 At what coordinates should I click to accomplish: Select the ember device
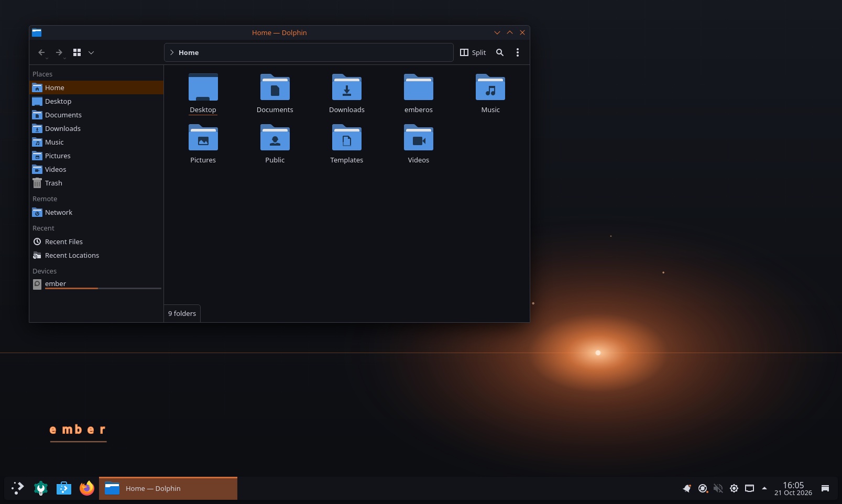(x=96, y=284)
